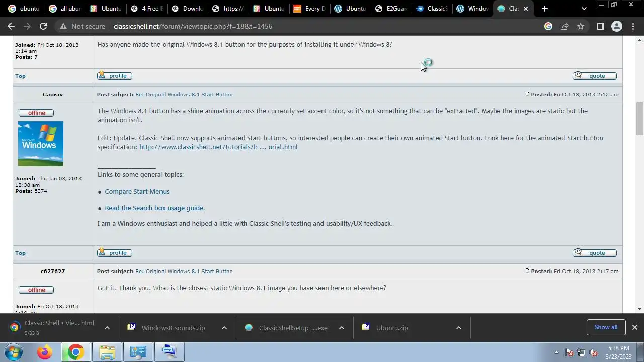Open the Chrome three-dot menu
644x362 pixels.
tap(632, 26)
